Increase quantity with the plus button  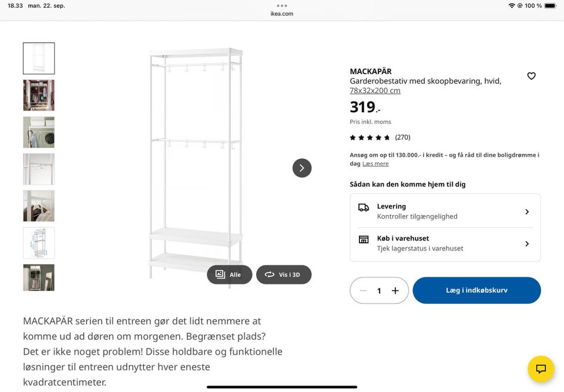tap(395, 290)
